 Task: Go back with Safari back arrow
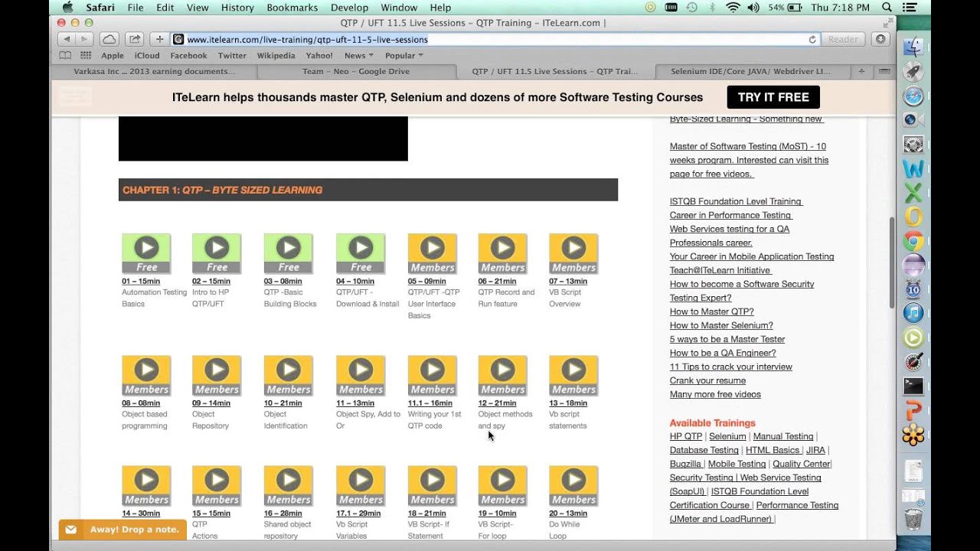pyautogui.click(x=67, y=39)
